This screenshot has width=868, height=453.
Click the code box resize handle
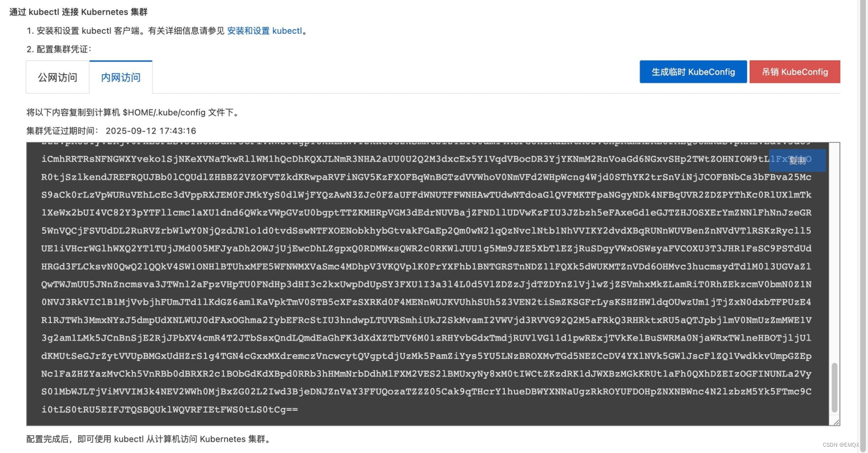click(836, 422)
